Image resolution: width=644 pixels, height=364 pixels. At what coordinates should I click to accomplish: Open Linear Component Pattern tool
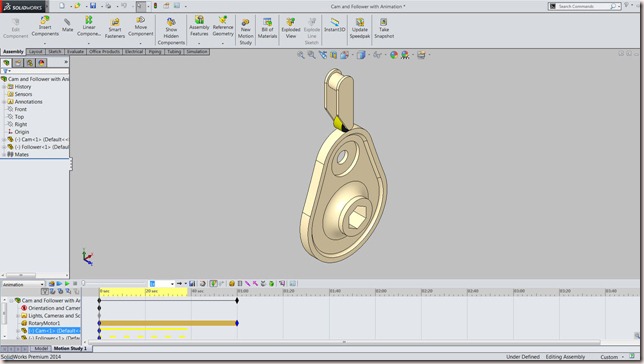click(89, 26)
